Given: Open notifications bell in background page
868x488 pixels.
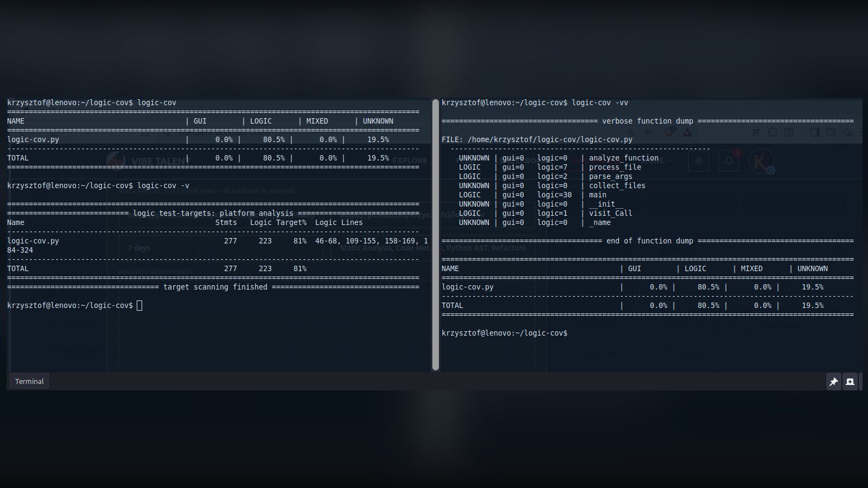Looking at the screenshot, I should tap(729, 161).
